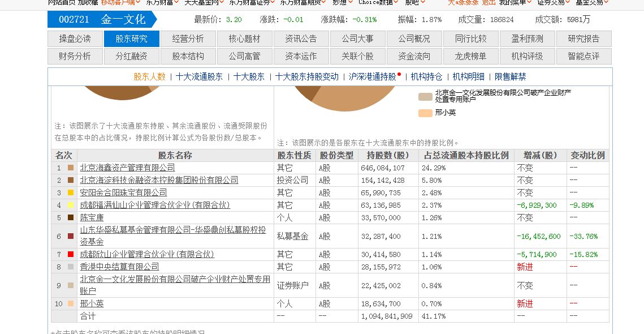
Task: Open the 资金流向 tab
Action: pyautogui.click(x=414, y=57)
